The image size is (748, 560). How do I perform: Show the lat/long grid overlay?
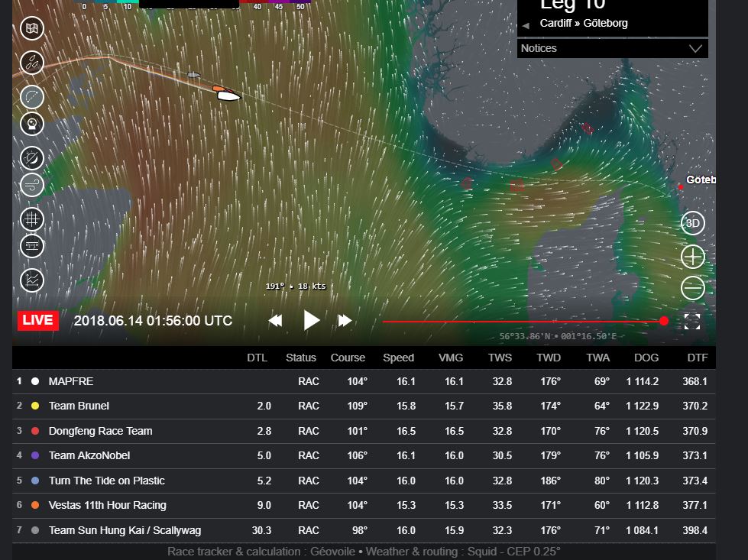(32, 219)
